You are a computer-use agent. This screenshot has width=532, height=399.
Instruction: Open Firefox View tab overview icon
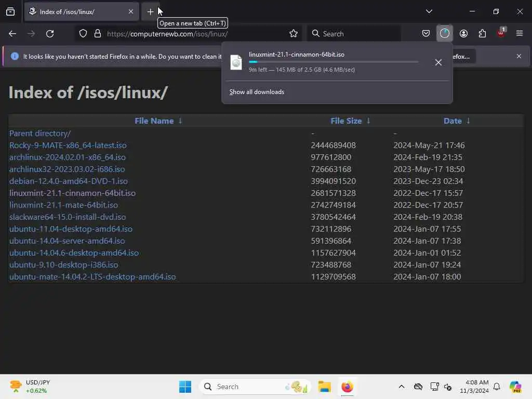(10, 11)
